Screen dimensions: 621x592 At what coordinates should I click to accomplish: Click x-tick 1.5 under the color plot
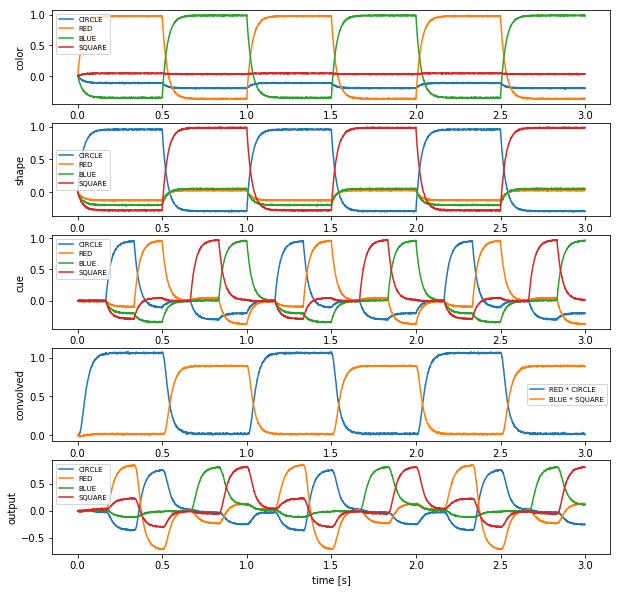point(331,115)
